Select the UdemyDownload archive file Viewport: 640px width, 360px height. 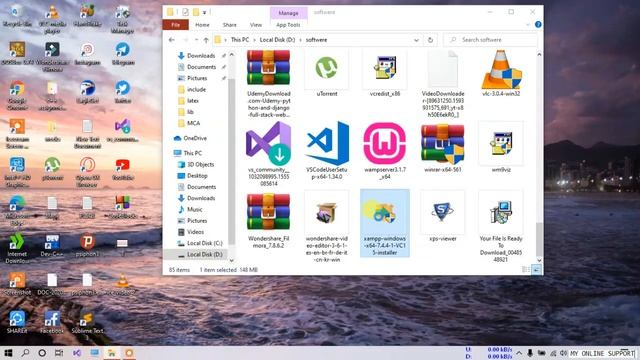pyautogui.click(x=268, y=84)
